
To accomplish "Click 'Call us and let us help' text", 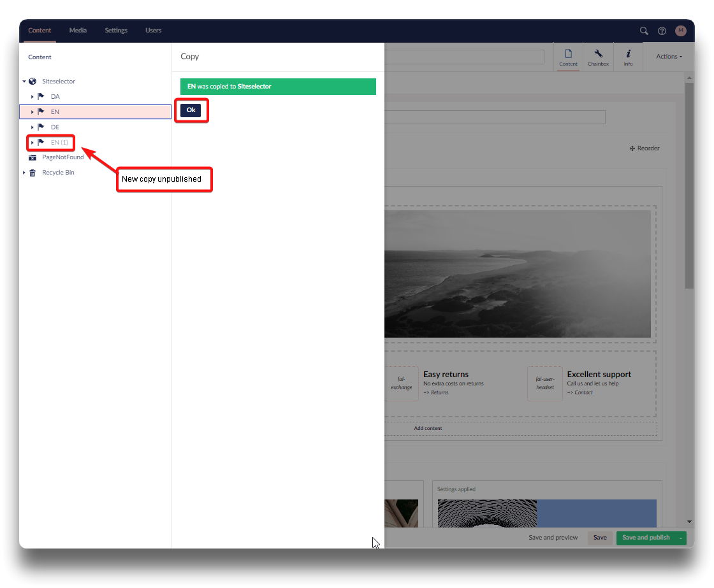I will 592,384.
